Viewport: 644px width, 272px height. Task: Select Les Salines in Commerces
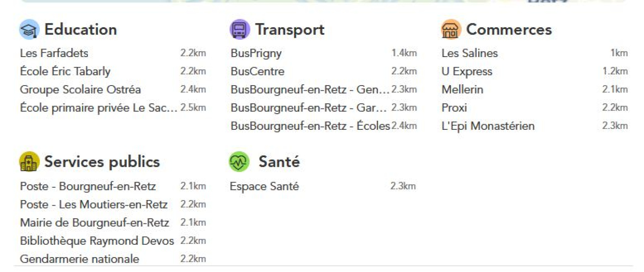coord(469,53)
